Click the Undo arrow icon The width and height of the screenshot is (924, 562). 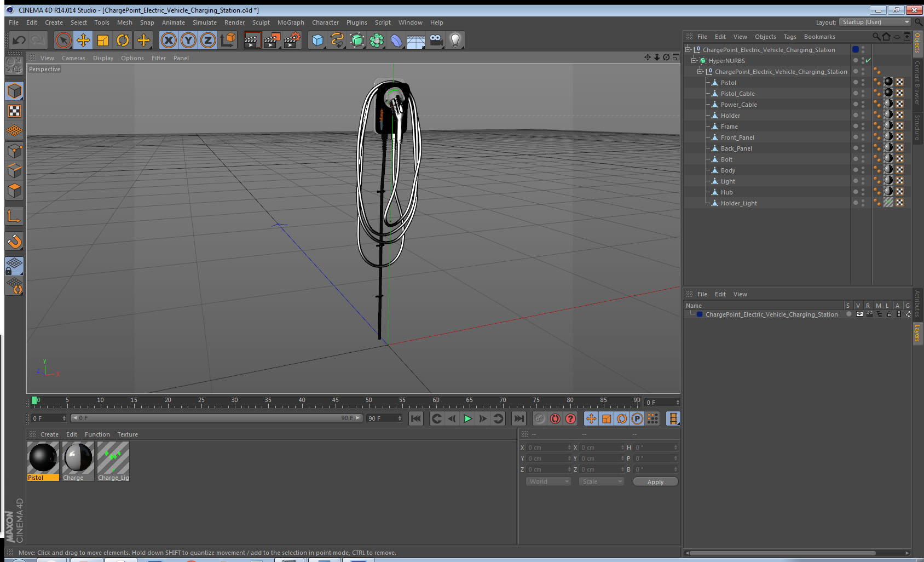(x=19, y=40)
